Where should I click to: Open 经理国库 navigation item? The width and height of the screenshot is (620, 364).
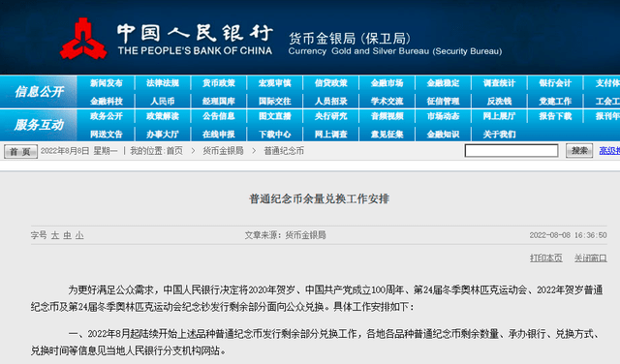pos(219,102)
